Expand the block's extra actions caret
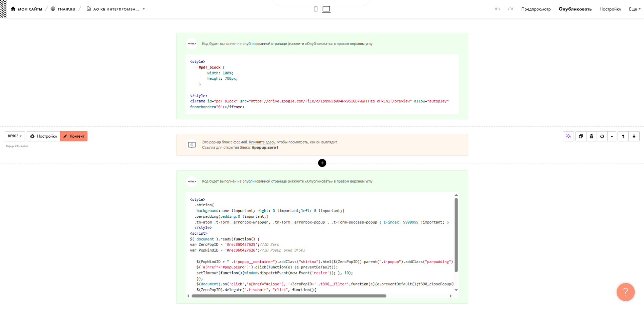644x310 pixels. coord(612,136)
